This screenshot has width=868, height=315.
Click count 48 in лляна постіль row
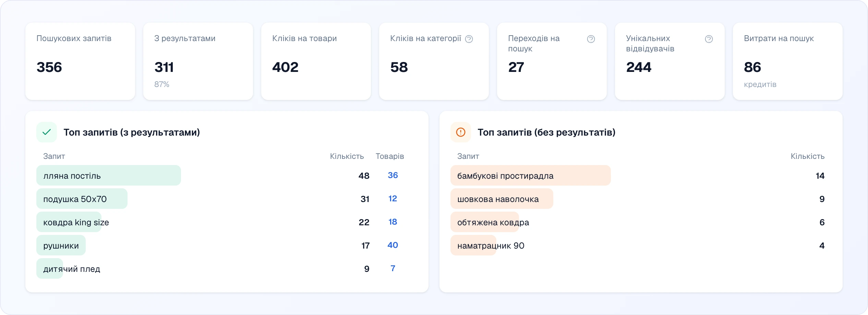pyautogui.click(x=364, y=176)
